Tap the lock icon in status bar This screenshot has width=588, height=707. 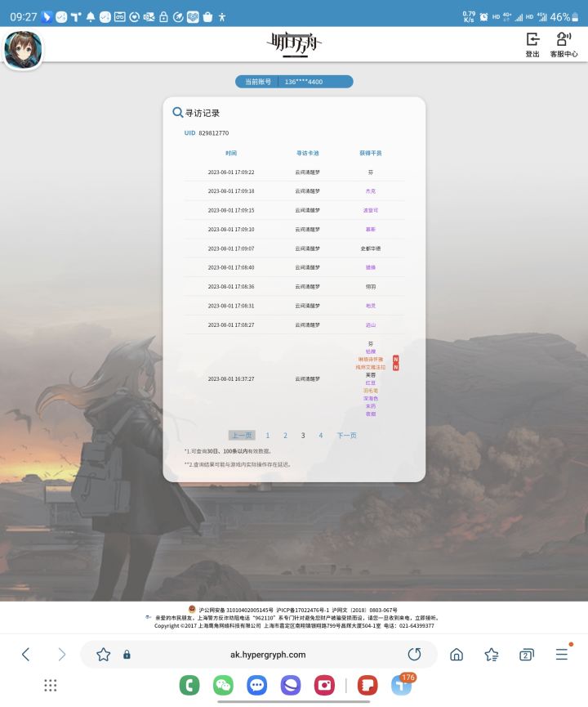(x=163, y=17)
